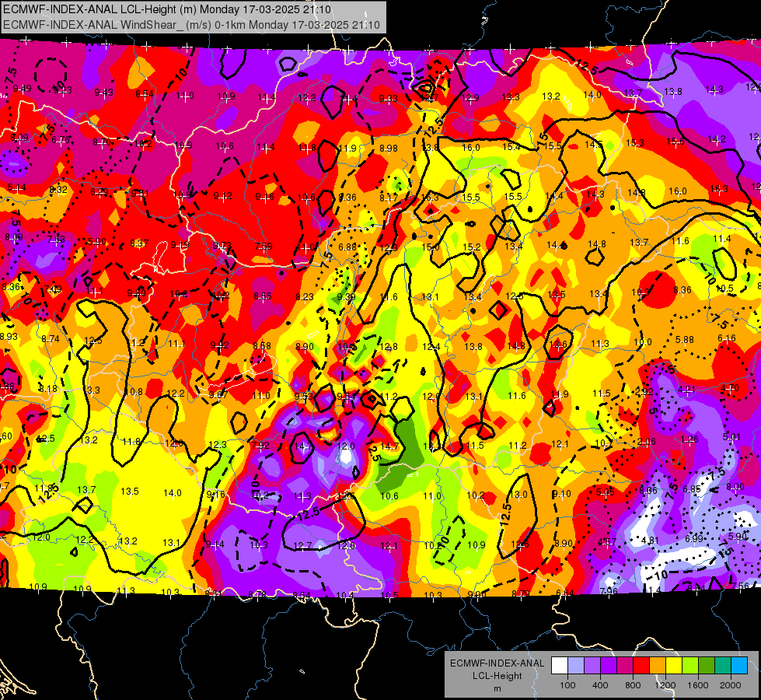The image size is (761, 700).
Task: Click the wind shear value 8.37
Action: pyautogui.click(x=139, y=243)
